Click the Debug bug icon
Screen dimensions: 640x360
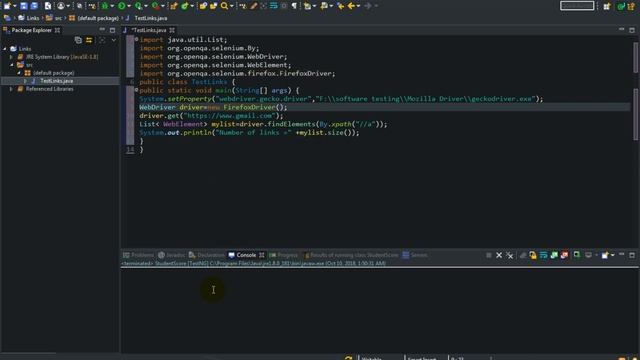tap(105, 6)
